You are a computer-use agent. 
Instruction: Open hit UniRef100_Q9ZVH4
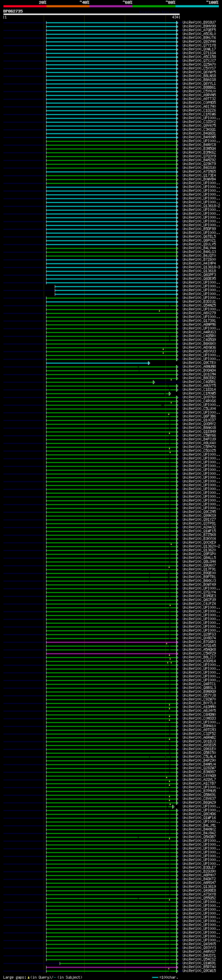(x=199, y=41)
